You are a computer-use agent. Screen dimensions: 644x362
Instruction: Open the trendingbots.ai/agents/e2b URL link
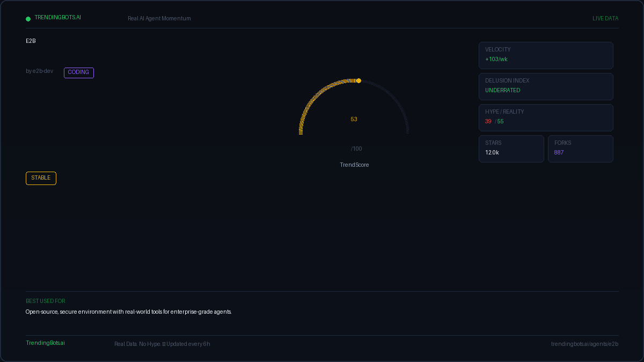point(585,344)
